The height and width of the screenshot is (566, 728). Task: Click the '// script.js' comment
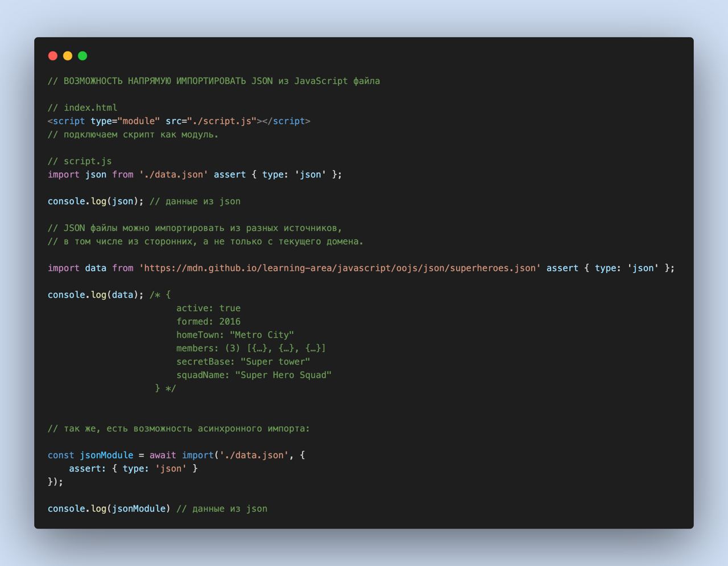80,161
